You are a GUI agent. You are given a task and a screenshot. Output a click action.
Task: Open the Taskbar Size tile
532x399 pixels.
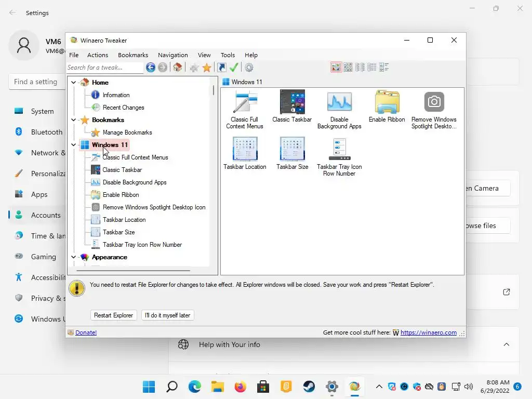click(292, 153)
